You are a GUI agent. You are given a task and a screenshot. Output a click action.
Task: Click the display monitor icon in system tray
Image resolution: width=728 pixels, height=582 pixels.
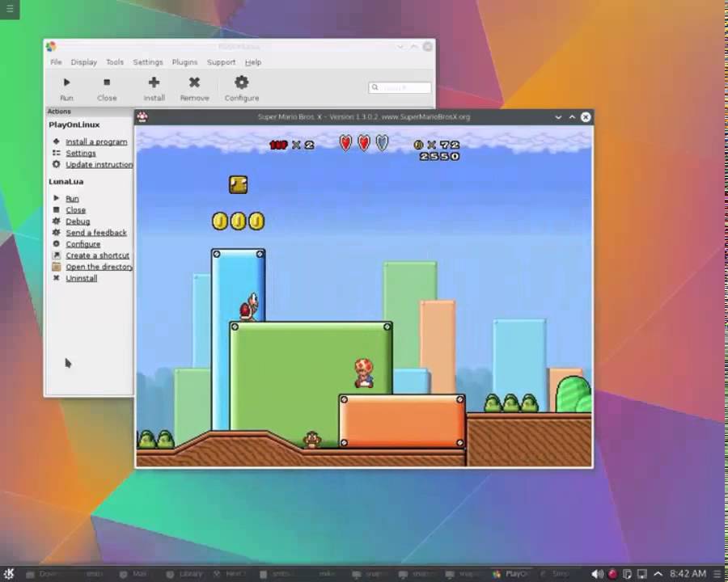pos(642,574)
